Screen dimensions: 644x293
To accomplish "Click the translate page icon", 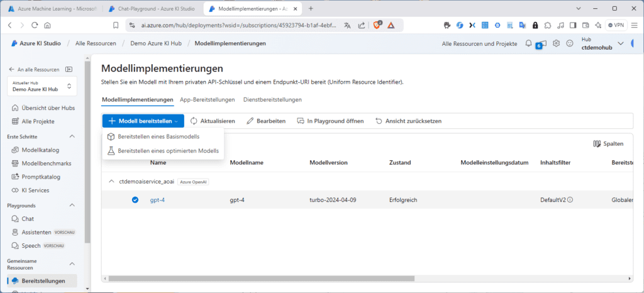I will [347, 25].
